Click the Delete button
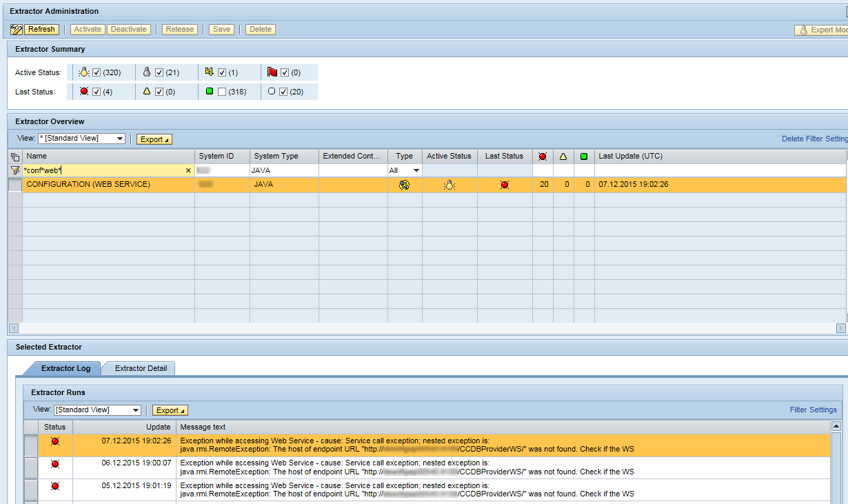The width and height of the screenshot is (848, 504). coord(261,30)
